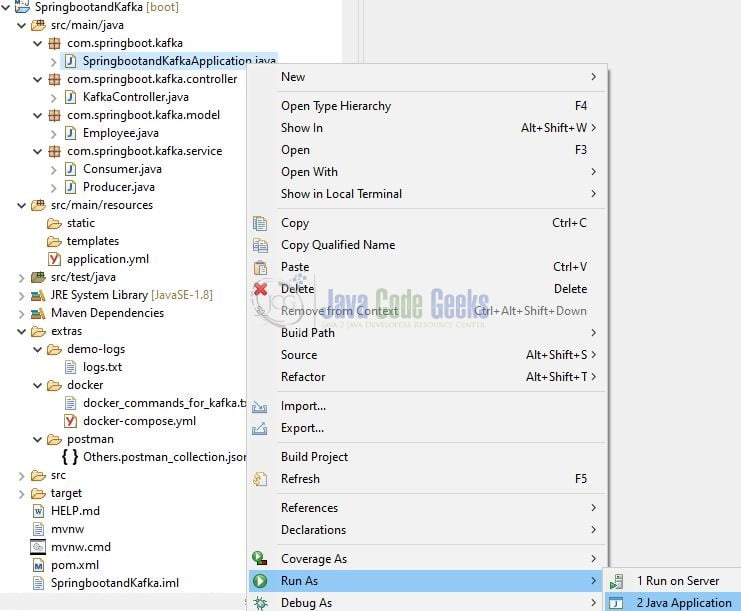Viewport: 741px width, 611px height.
Task: Click the application.yml file icon
Action: (54, 259)
